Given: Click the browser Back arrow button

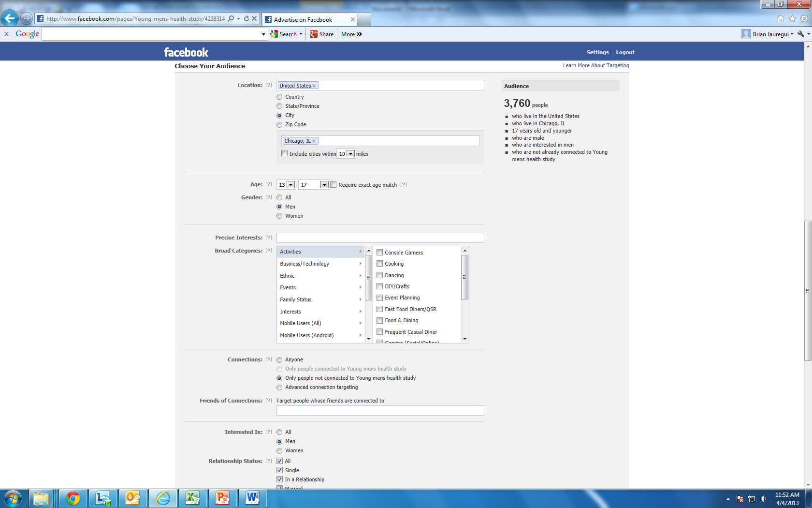Looking at the screenshot, I should point(9,18).
